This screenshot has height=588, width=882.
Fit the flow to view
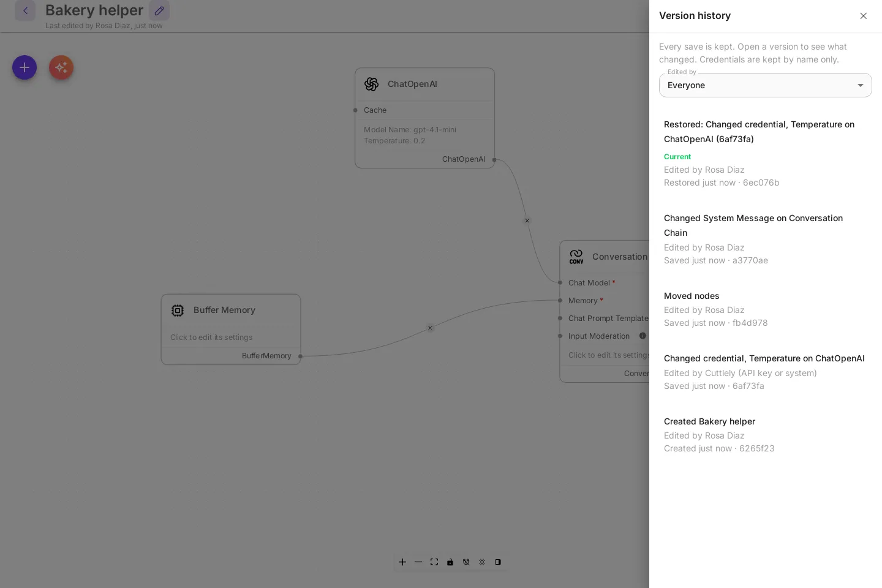434,562
